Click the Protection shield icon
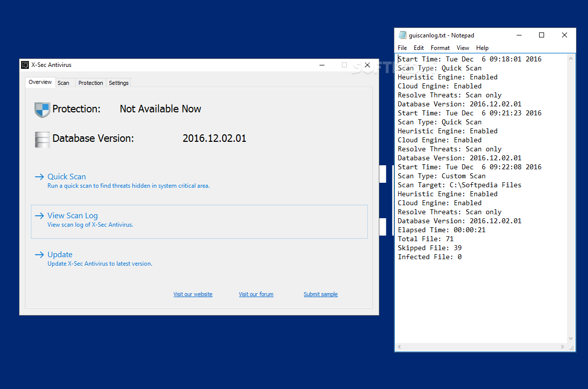 pos(42,109)
